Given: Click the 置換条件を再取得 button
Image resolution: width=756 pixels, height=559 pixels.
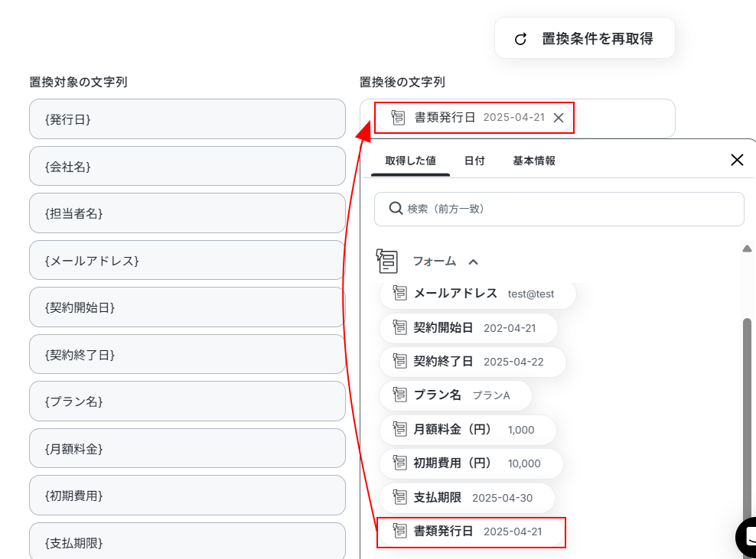Looking at the screenshot, I should point(585,38).
